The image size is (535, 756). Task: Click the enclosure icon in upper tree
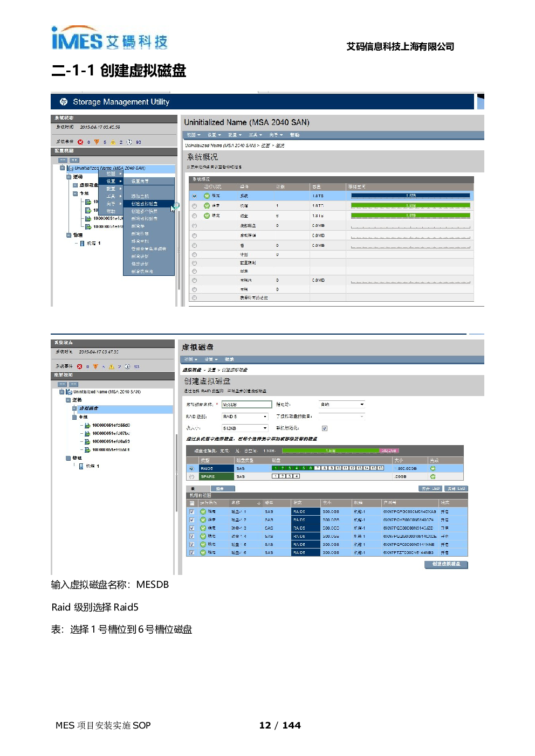82,244
